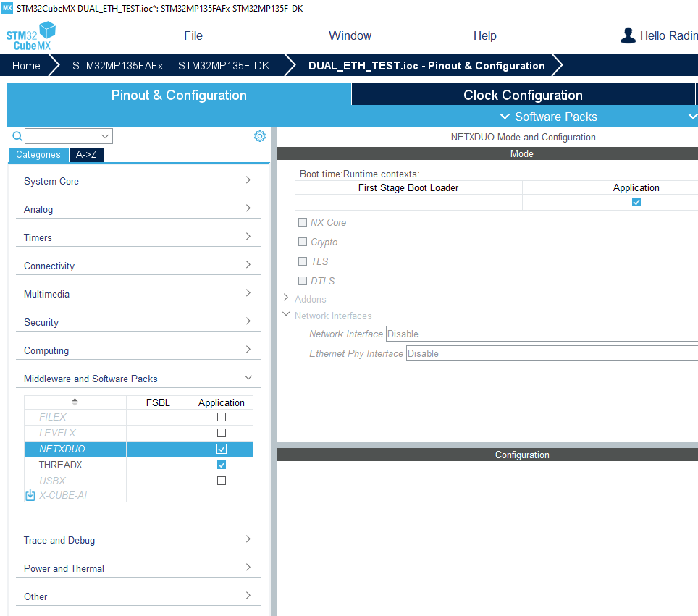Click the search magnifier icon
This screenshot has width=698, height=616.
(17, 135)
